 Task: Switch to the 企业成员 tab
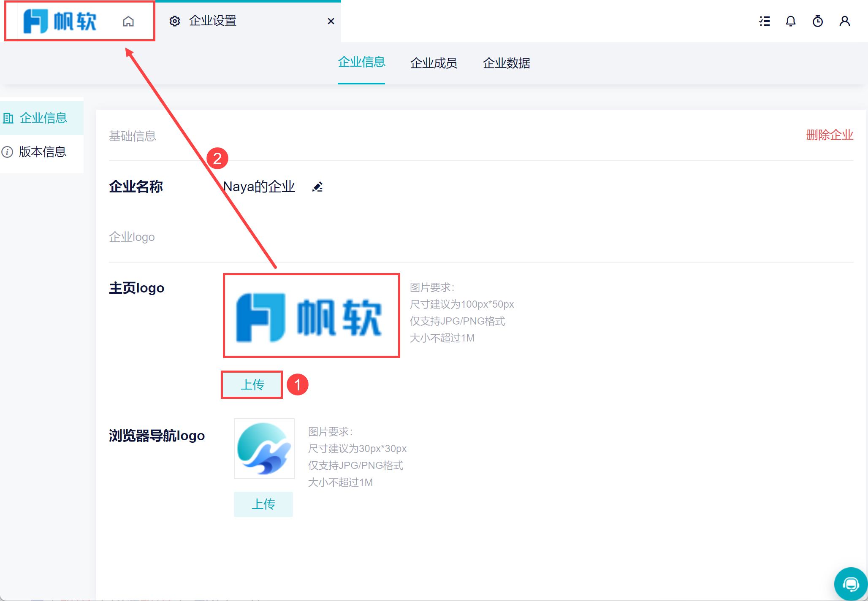434,63
